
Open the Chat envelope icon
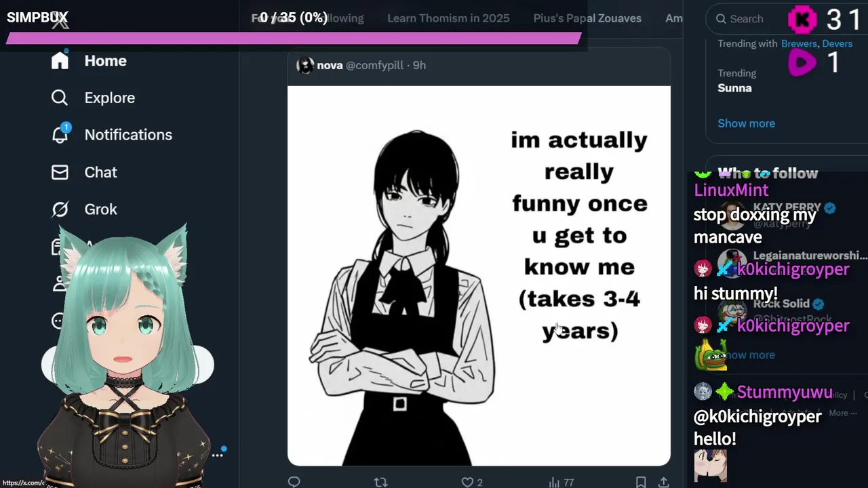coord(60,172)
